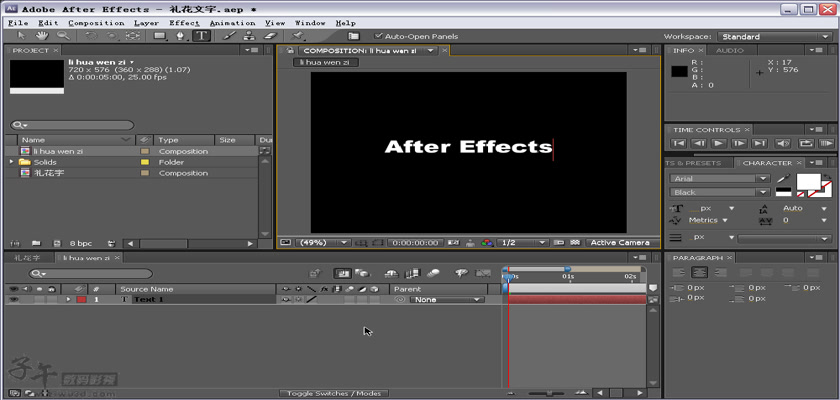Screen dimensions: 840x400
Task: Uncheck the Auto-Open Panels checkbox
Action: pyautogui.click(x=378, y=36)
